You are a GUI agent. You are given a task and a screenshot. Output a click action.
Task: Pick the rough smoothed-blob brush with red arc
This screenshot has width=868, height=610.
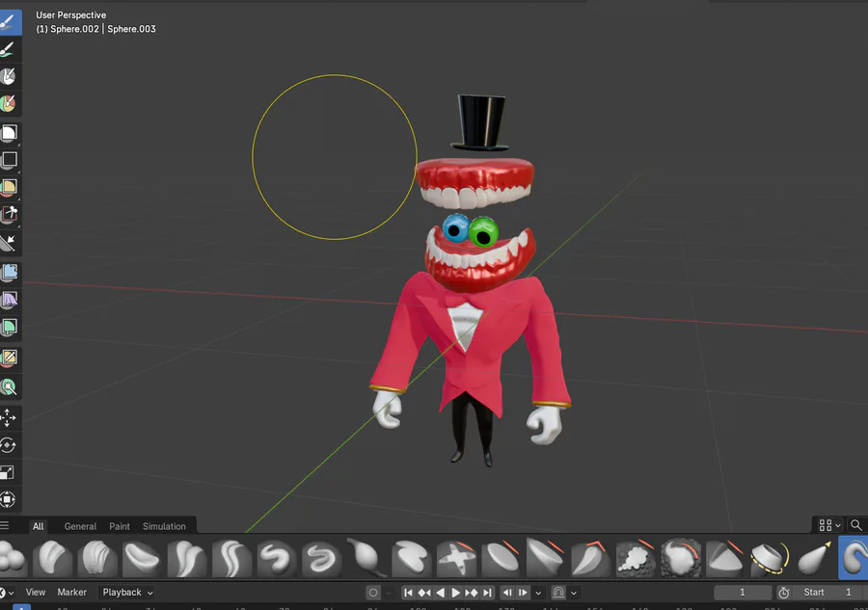[x=680, y=557]
